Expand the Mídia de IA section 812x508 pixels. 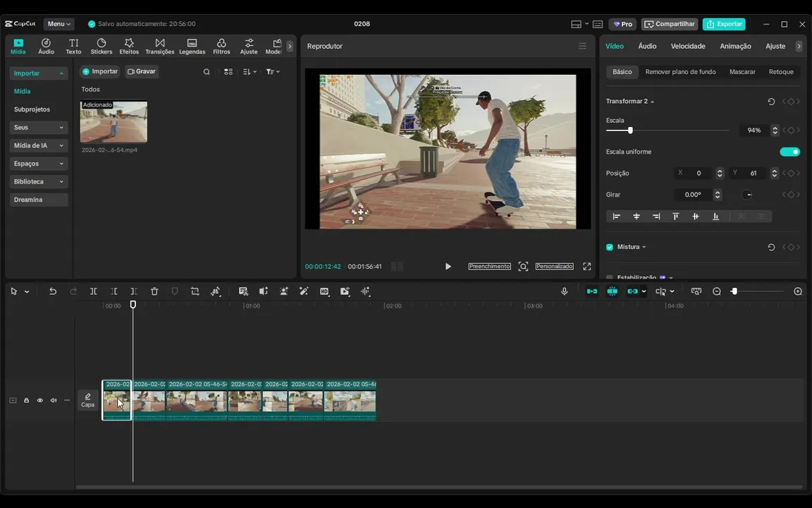39,145
